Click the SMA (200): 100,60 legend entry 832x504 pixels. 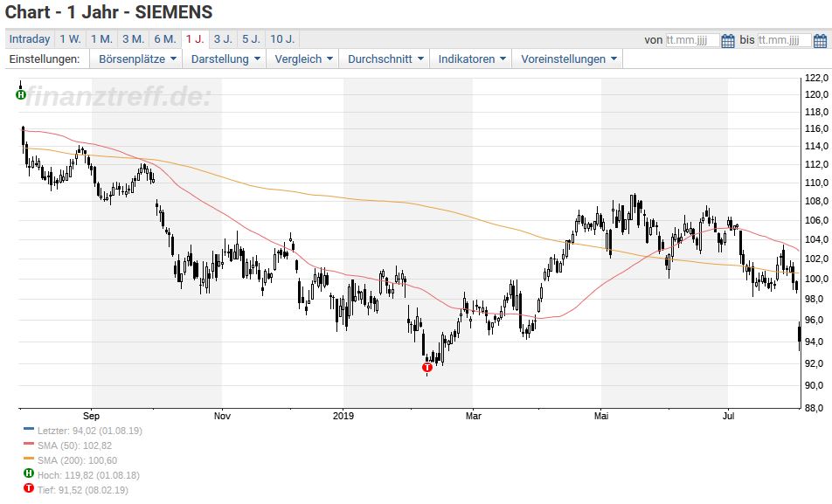tap(77, 460)
